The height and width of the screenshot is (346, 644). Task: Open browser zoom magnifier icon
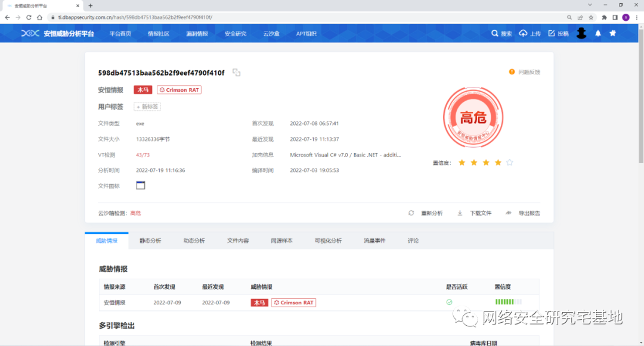coord(569,17)
